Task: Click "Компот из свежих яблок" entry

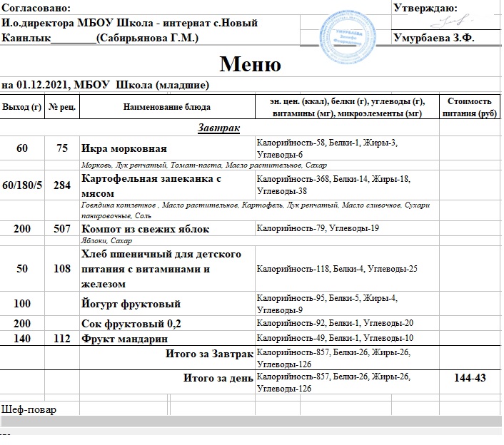Action: click(145, 229)
